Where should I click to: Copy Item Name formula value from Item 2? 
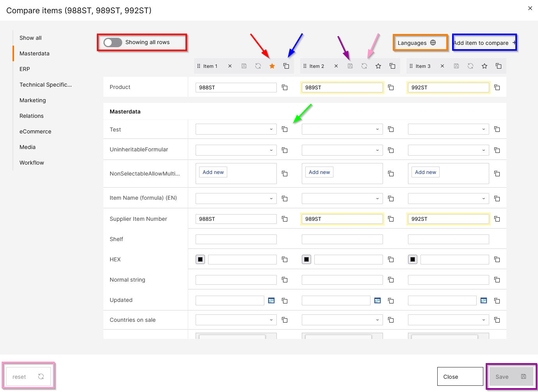click(x=391, y=199)
